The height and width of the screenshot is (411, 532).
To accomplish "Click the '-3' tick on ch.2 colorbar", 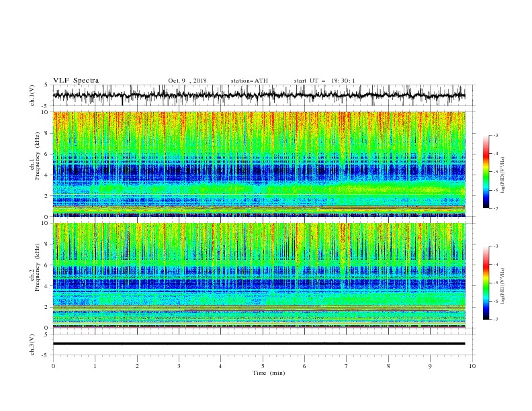I will pos(496,246).
